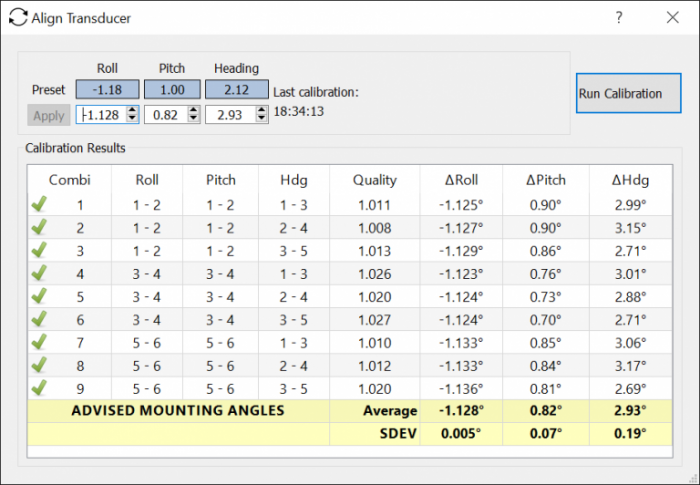
Task: Toggle the checkmark for Combi 7
Action: pyautogui.click(x=39, y=342)
